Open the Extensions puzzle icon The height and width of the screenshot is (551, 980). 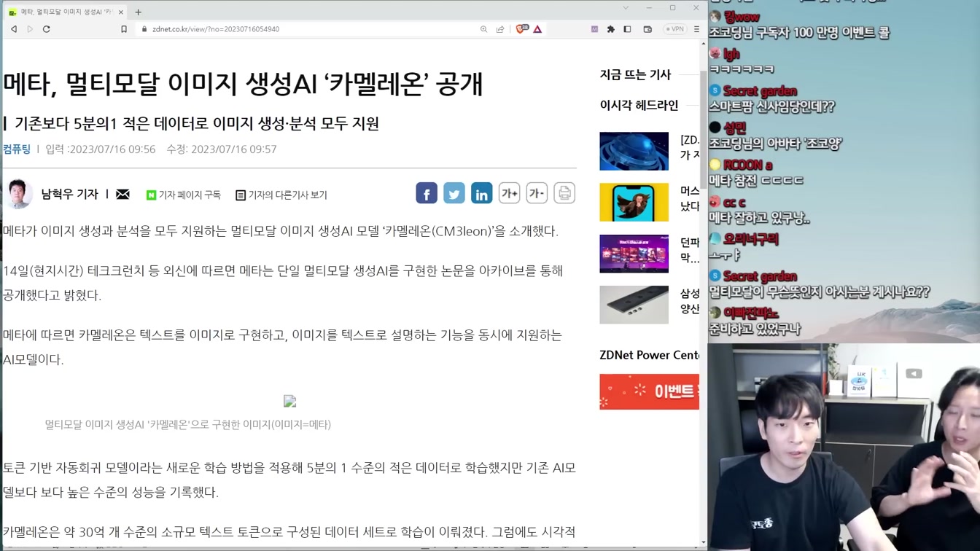click(611, 29)
